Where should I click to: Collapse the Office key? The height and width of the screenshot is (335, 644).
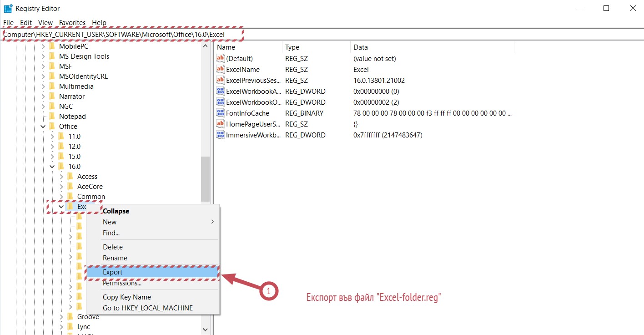pyautogui.click(x=43, y=126)
